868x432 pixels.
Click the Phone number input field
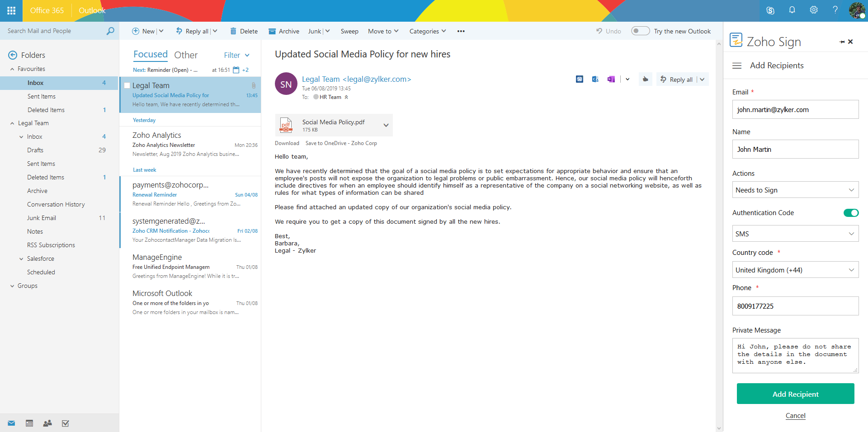click(x=795, y=306)
